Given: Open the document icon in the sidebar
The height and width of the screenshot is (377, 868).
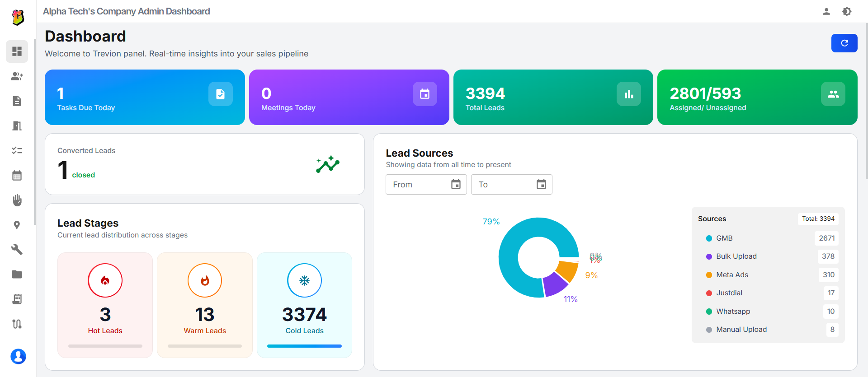Looking at the screenshot, I should pyautogui.click(x=17, y=101).
